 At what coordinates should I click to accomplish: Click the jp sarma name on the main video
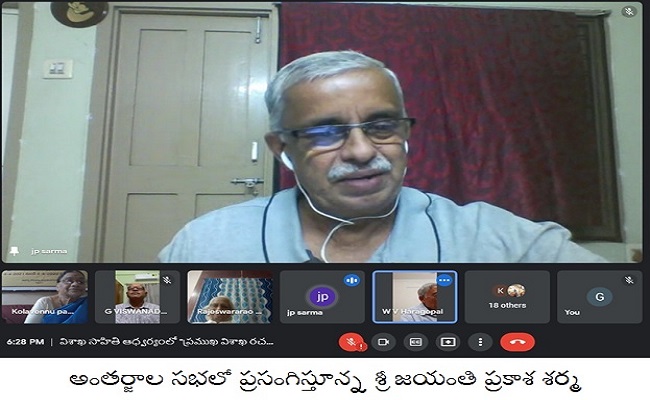tap(49, 251)
